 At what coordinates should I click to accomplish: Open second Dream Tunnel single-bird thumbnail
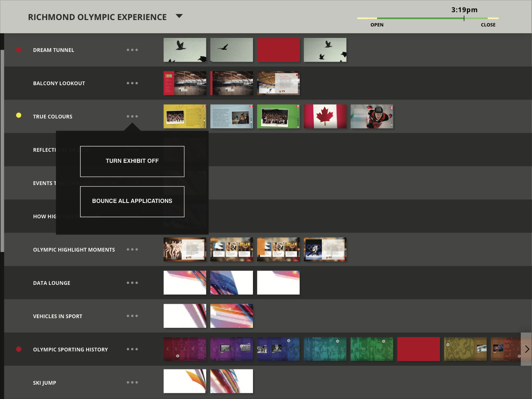pos(231,50)
